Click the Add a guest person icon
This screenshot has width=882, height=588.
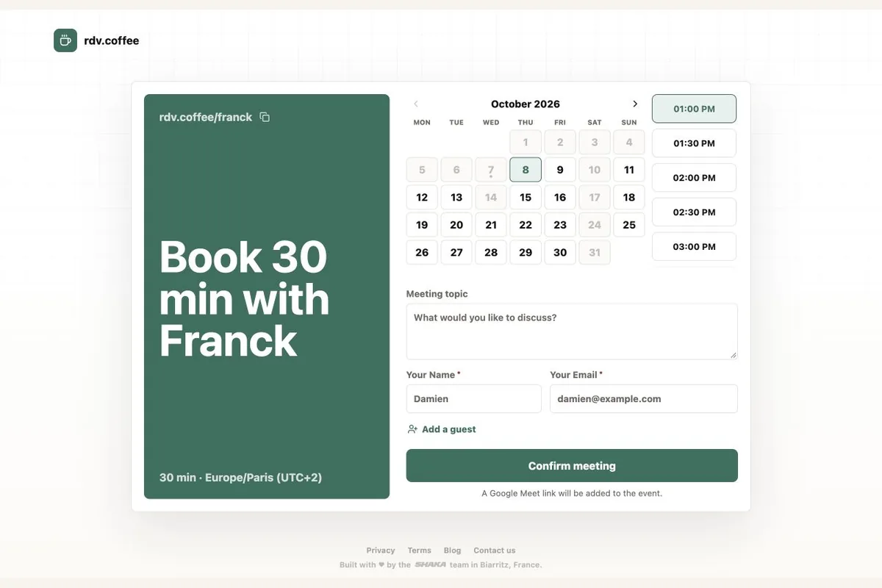412,429
